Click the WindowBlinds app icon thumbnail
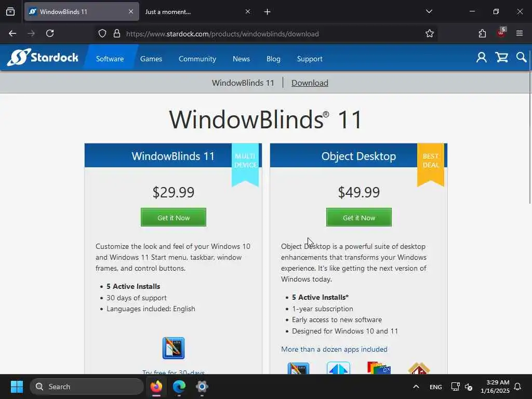Viewport: 532px width, 399px height. 174,348
